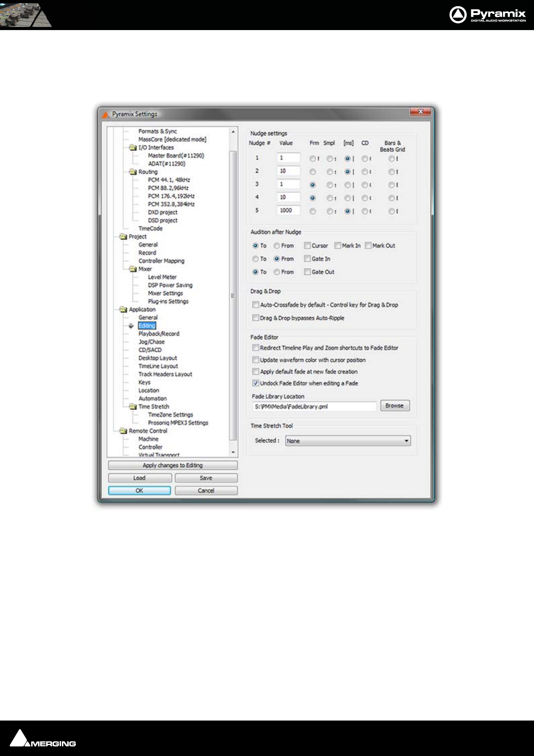Select Level Meter under Mixer
Image resolution: width=534 pixels, height=756 pixels.
tap(162, 277)
